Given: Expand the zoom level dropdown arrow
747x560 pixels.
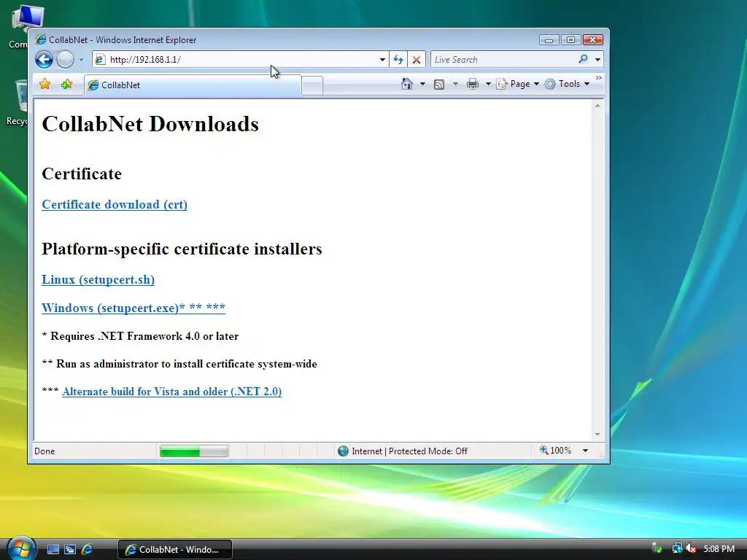Looking at the screenshot, I should 585,451.
